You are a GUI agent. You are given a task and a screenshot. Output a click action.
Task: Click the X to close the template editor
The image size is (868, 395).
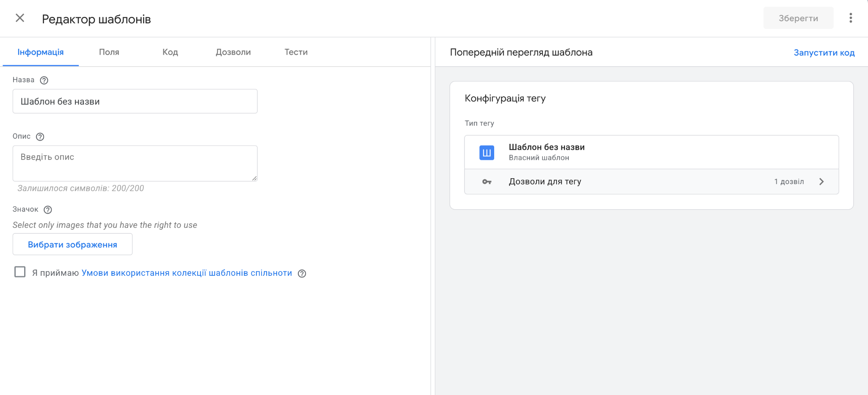[x=19, y=18]
